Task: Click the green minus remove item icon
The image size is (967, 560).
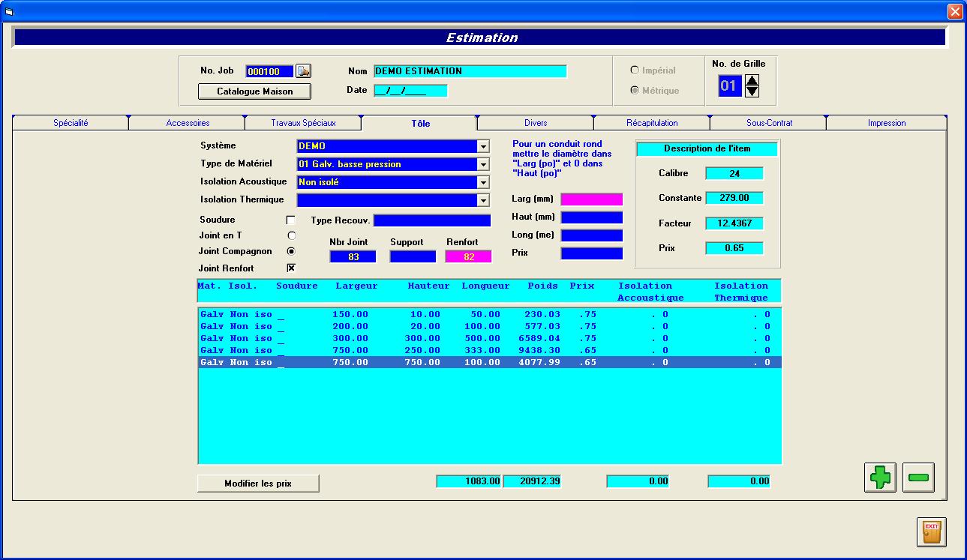Action: tap(918, 477)
